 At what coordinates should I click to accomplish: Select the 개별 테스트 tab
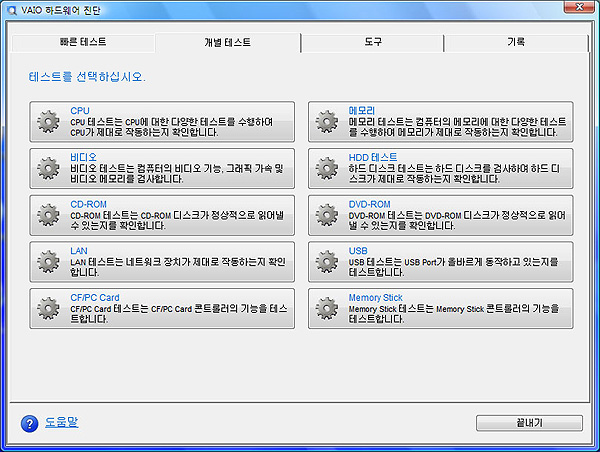coord(227,42)
